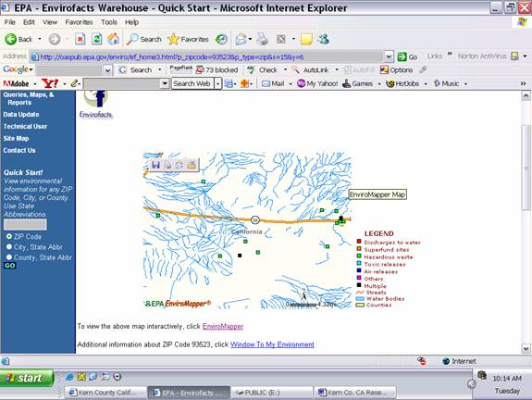Run Google spell Check

click(x=262, y=70)
